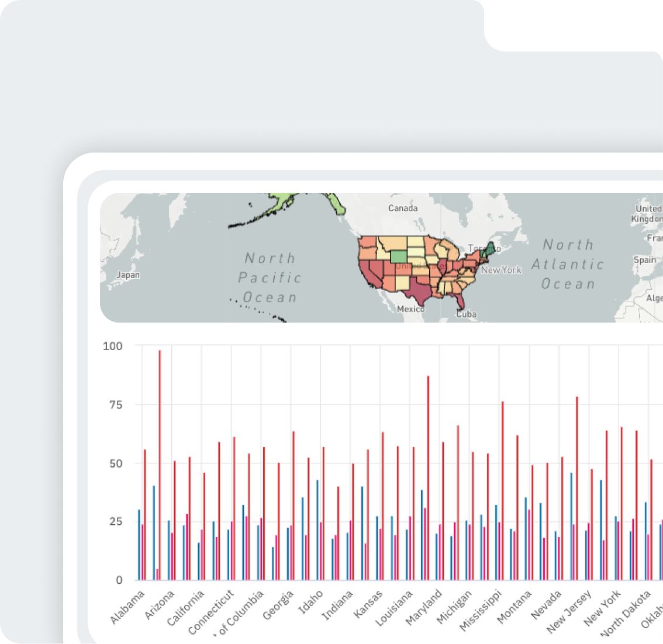Click the North Dakota x-axis label
The height and width of the screenshot is (644, 663).
click(626, 614)
